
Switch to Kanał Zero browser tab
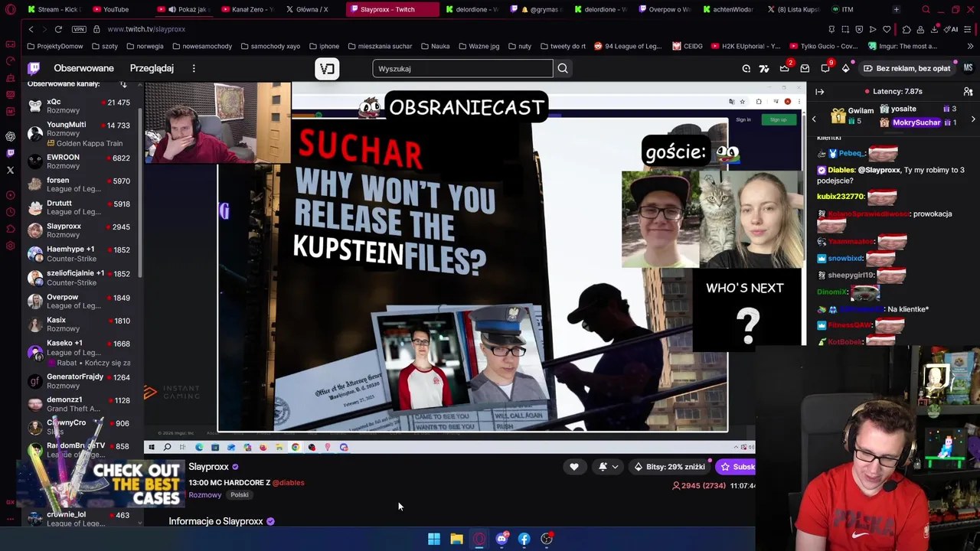click(247, 9)
